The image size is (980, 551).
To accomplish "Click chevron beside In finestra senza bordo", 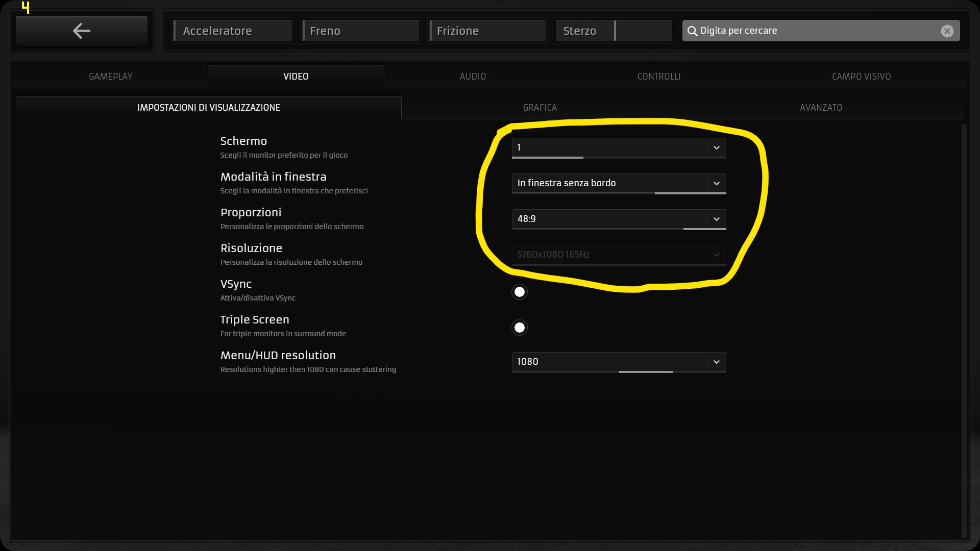I will point(716,183).
